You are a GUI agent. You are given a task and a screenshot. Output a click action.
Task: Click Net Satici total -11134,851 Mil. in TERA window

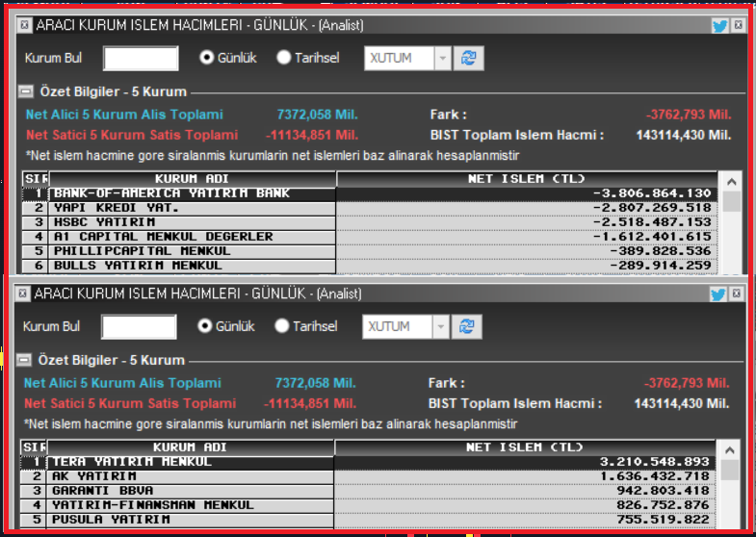[x=310, y=403]
